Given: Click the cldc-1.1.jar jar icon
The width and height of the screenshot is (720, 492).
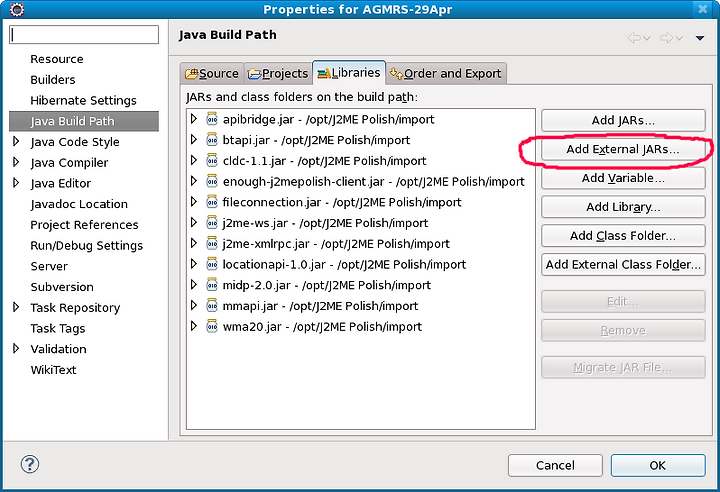Looking at the screenshot, I should 212,160.
